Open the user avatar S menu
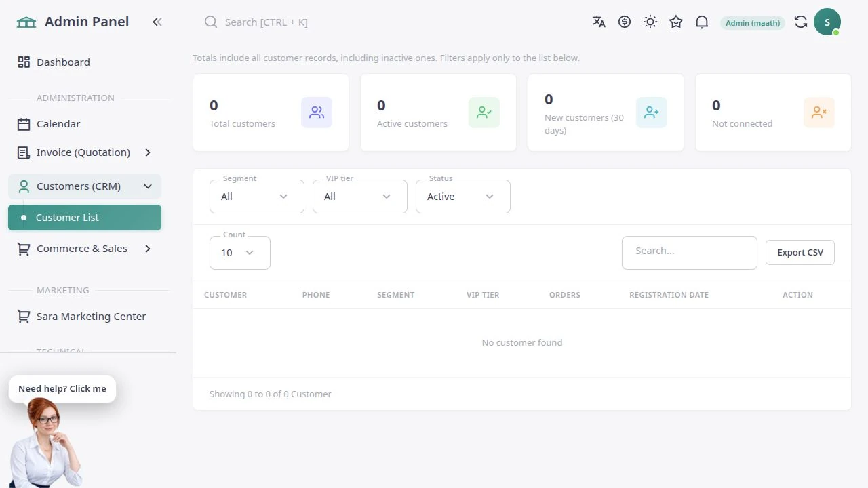 point(827,22)
